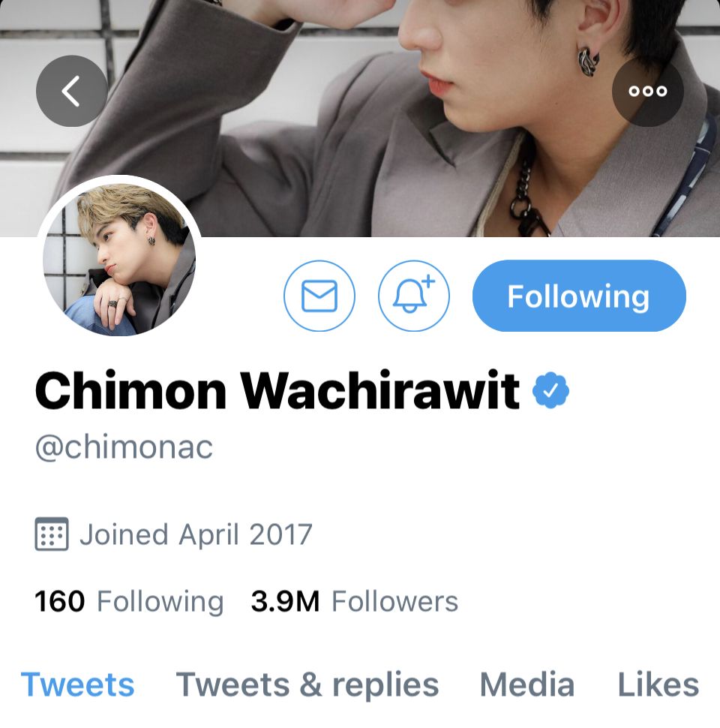Viewport: 720px width, 728px height.
Task: Open the circular profile avatar photo
Action: pos(119,259)
